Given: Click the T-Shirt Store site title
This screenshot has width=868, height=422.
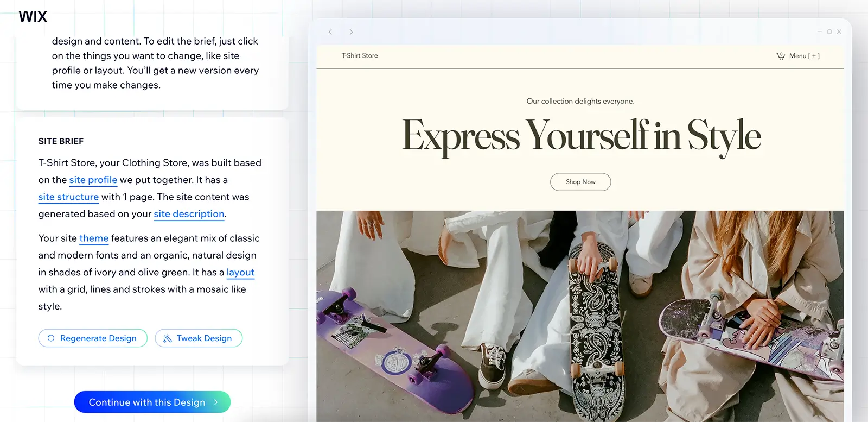Looking at the screenshot, I should pyautogui.click(x=360, y=55).
